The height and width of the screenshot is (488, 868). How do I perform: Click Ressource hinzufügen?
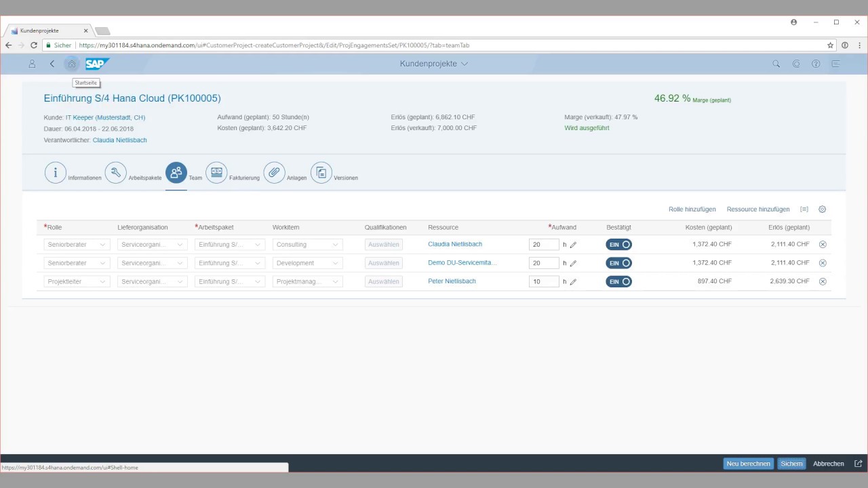tap(758, 209)
